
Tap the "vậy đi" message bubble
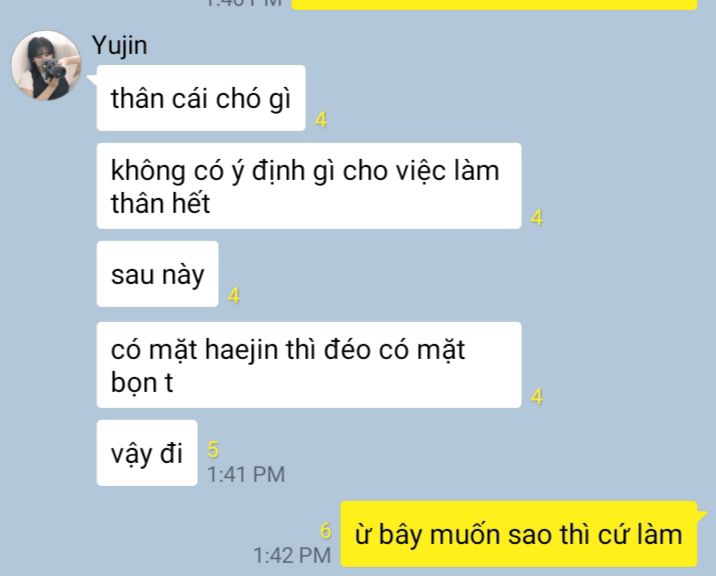[147, 453]
